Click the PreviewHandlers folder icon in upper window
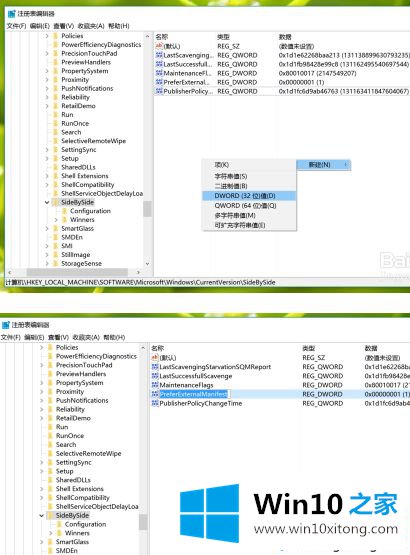This screenshot has width=410, height=555. coord(56,62)
